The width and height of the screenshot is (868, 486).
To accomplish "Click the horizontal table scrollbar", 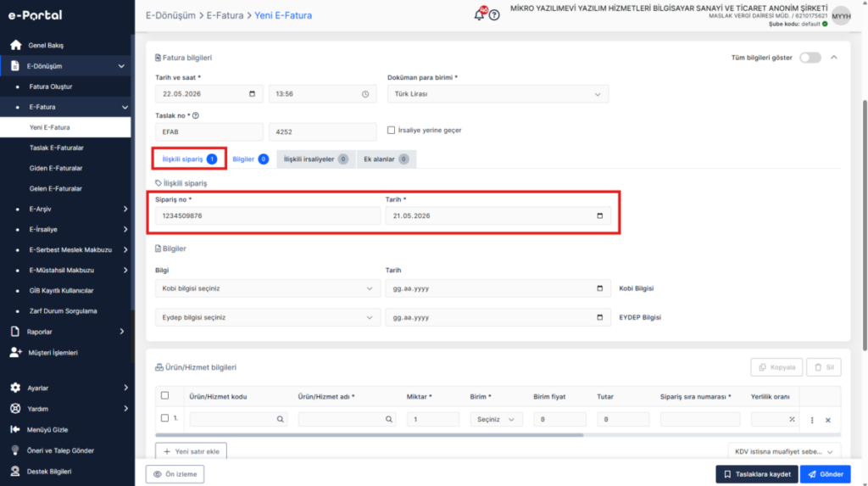I will [370, 435].
